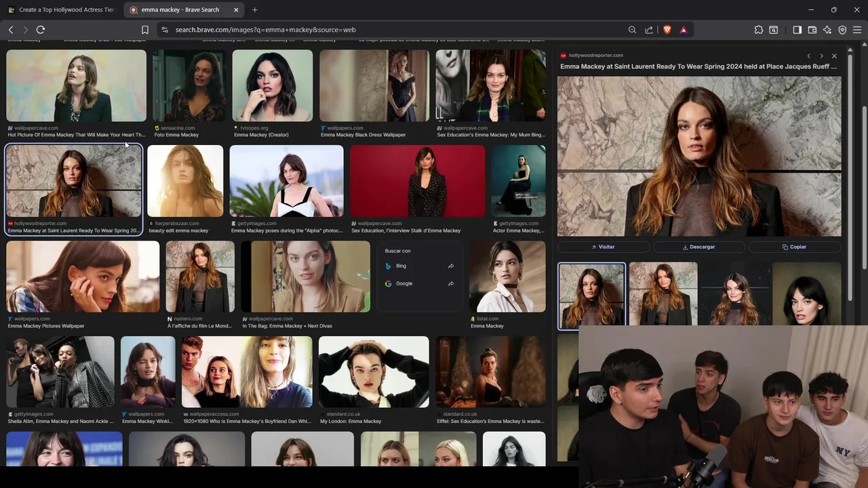Click the Visitar button

603,247
